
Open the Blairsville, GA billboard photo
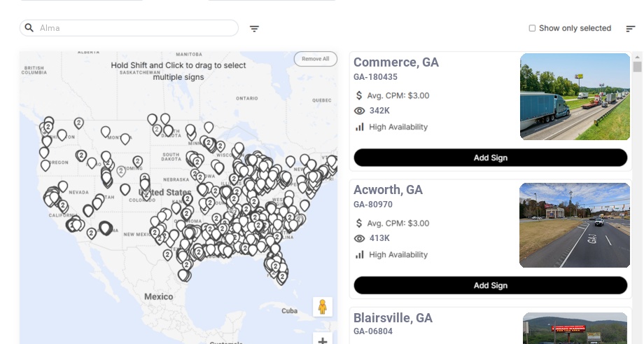point(575,328)
